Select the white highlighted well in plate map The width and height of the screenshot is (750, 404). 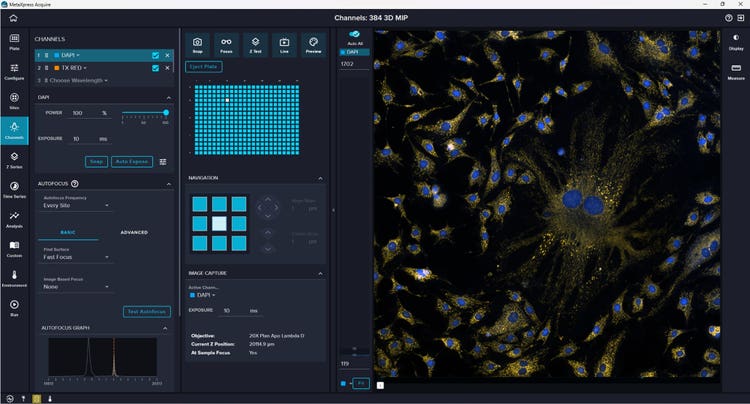(x=227, y=100)
